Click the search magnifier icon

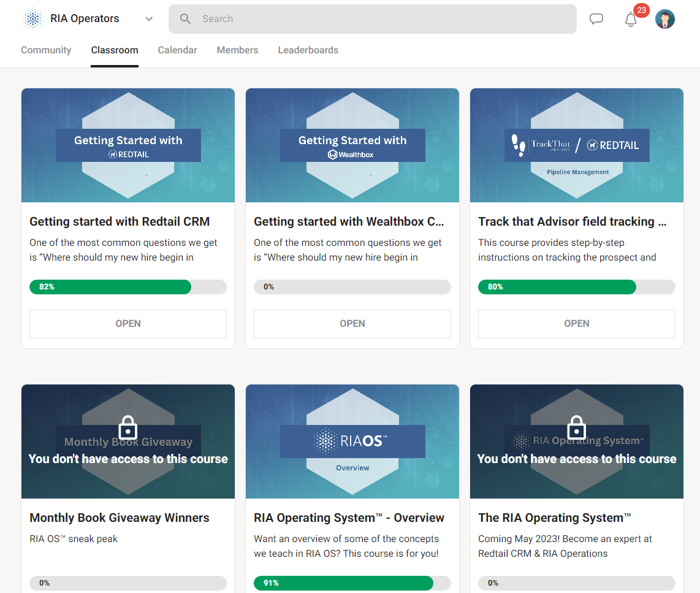click(185, 18)
